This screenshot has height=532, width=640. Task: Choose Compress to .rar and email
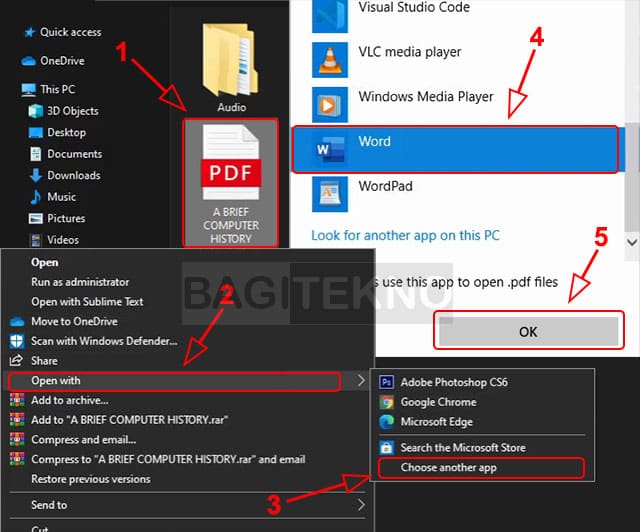coord(168,459)
